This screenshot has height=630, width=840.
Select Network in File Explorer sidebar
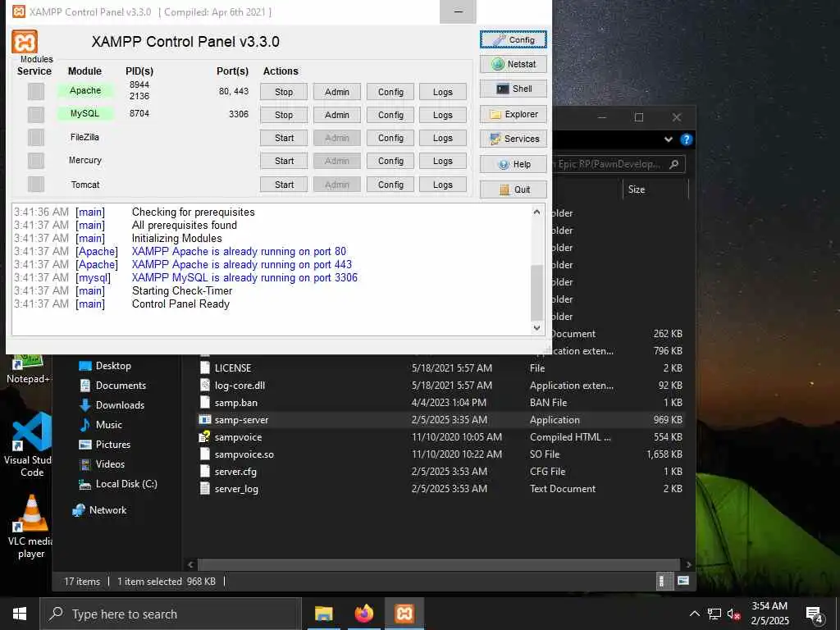pos(99,510)
